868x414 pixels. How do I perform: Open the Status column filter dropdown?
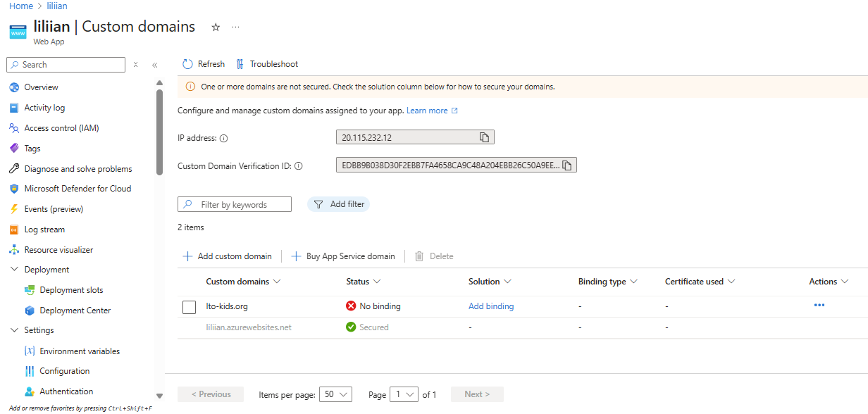point(378,281)
